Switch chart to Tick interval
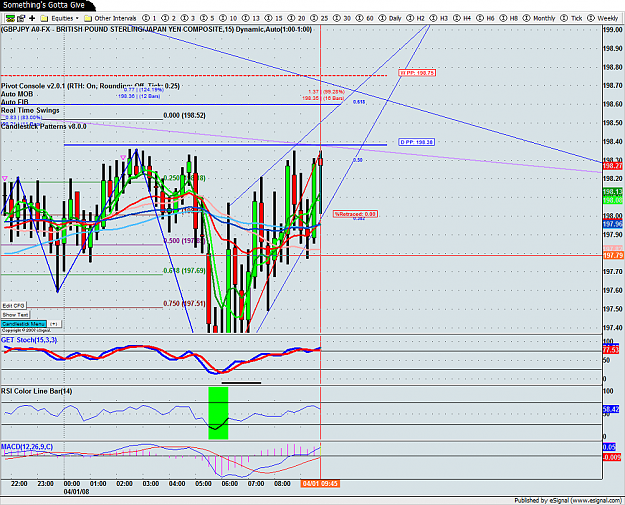Viewport: 625px width, 505px height. tap(571, 18)
